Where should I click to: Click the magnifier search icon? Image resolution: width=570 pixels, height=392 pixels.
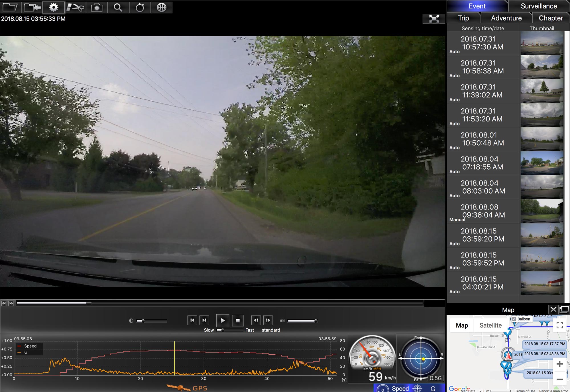118,7
